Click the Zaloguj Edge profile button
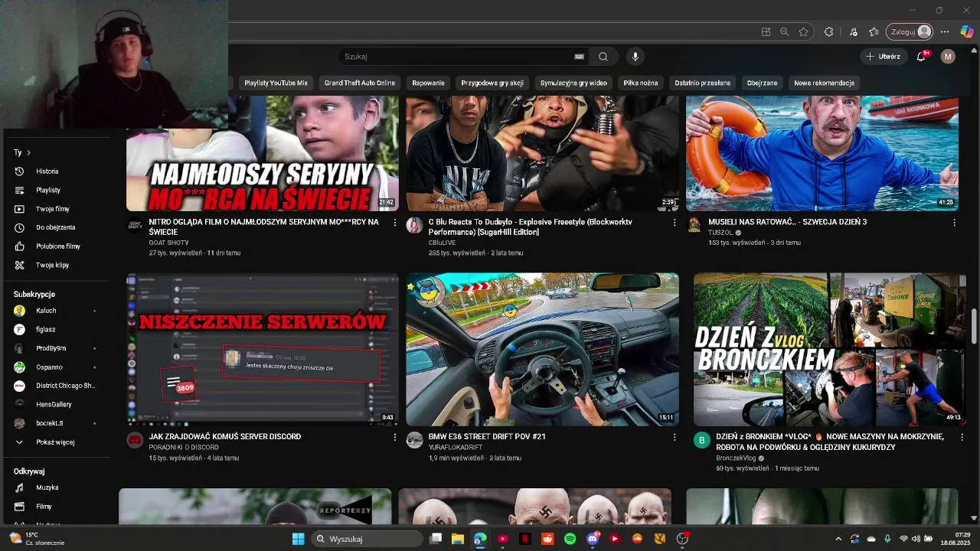980x551 pixels. click(910, 31)
